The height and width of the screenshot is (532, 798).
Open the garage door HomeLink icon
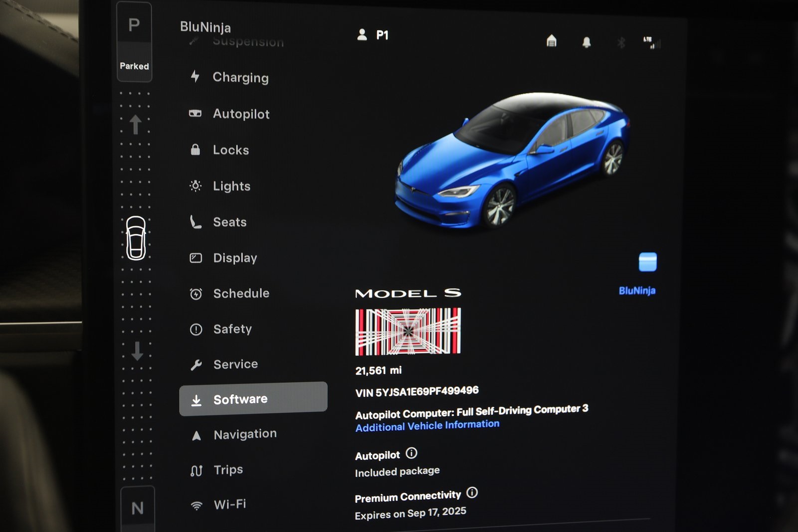pyautogui.click(x=551, y=40)
